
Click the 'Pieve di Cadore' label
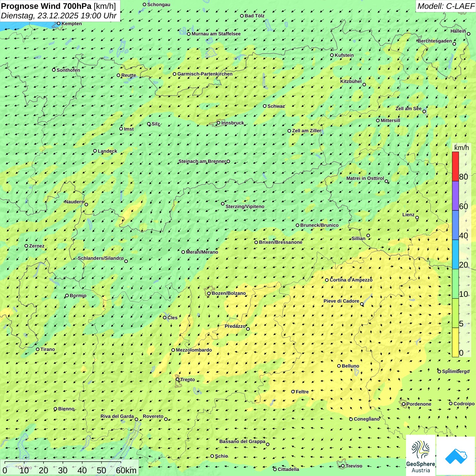click(x=341, y=301)
